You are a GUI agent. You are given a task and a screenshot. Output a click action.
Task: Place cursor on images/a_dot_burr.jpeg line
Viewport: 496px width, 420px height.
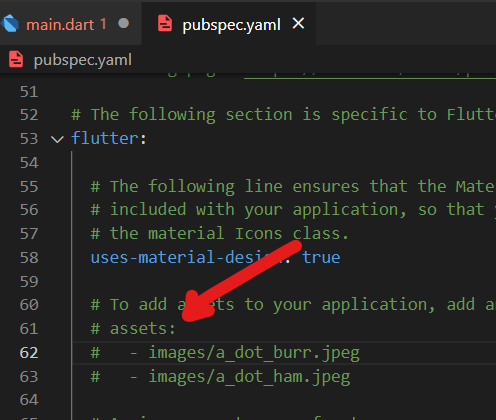[x=225, y=353]
